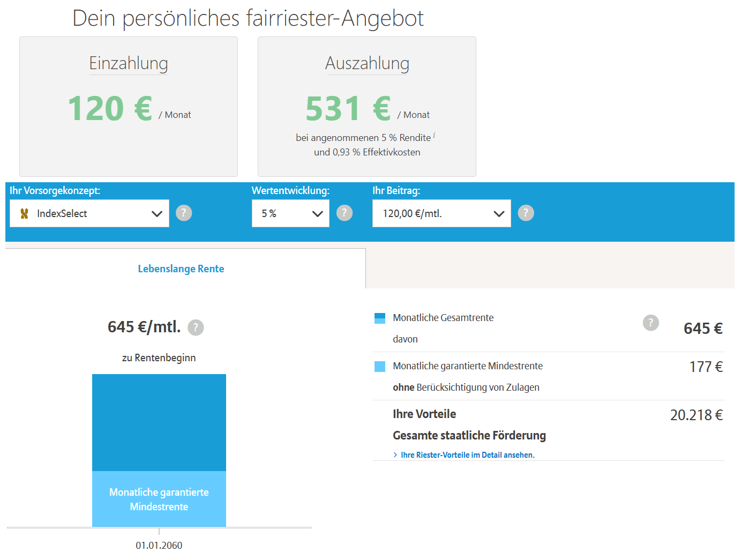Click help icon beside 645 €/mtl. heading
The width and height of the screenshot is (756, 559).
pyautogui.click(x=196, y=327)
